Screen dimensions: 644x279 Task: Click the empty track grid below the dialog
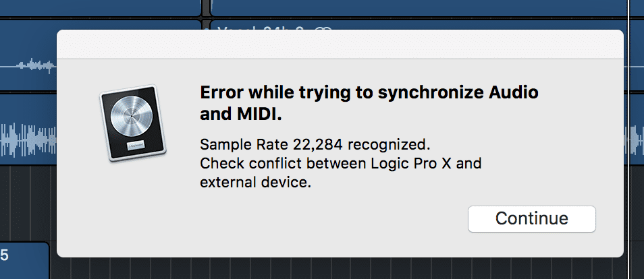[340, 268]
